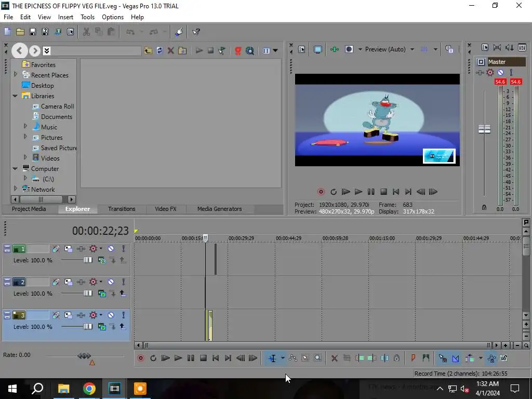Image resolution: width=532 pixels, height=399 pixels.
Task: Click track 1 Level slider
Action: click(x=87, y=260)
